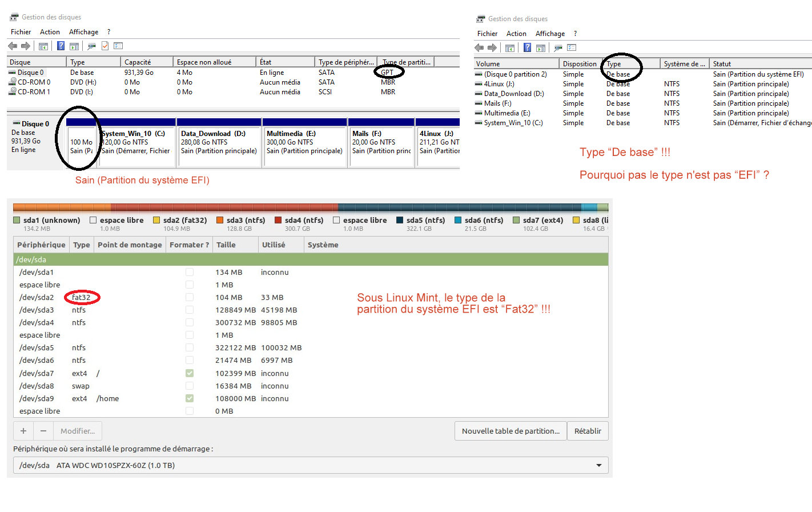The height and width of the screenshot is (512, 812).
Task: Open the boot loader device dropdown
Action: click(598, 465)
